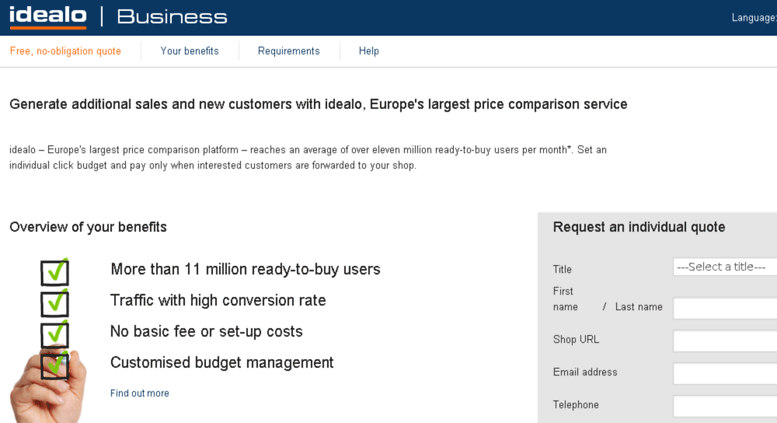Click checkmark icon beside 11 million users
Image resolution: width=777 pixels, height=423 pixels.
pyautogui.click(x=55, y=272)
